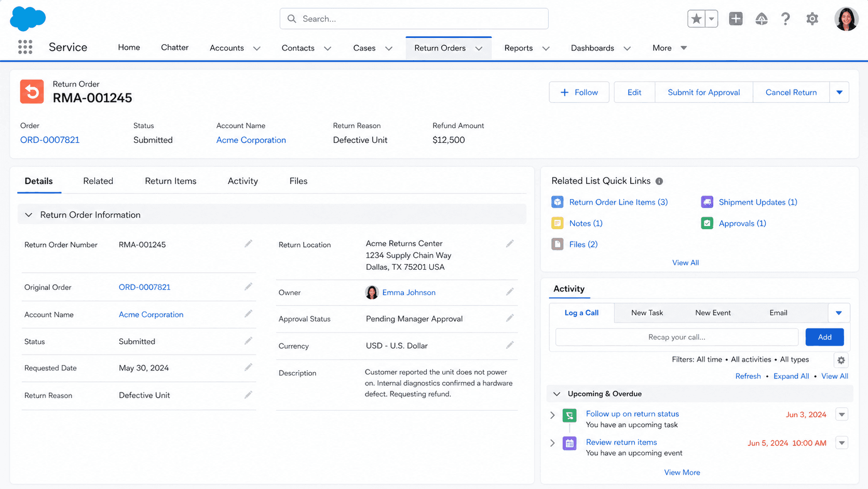The image size is (868, 489).
Task: Collapse the Upcoming & Overdue section
Action: tap(557, 394)
